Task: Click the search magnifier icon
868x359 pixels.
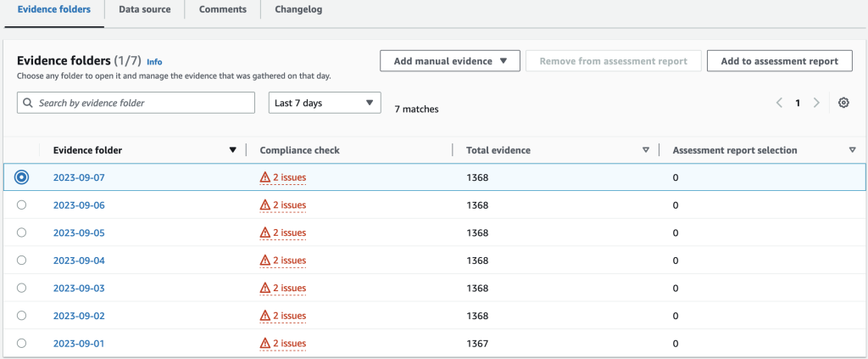Action: (x=28, y=103)
